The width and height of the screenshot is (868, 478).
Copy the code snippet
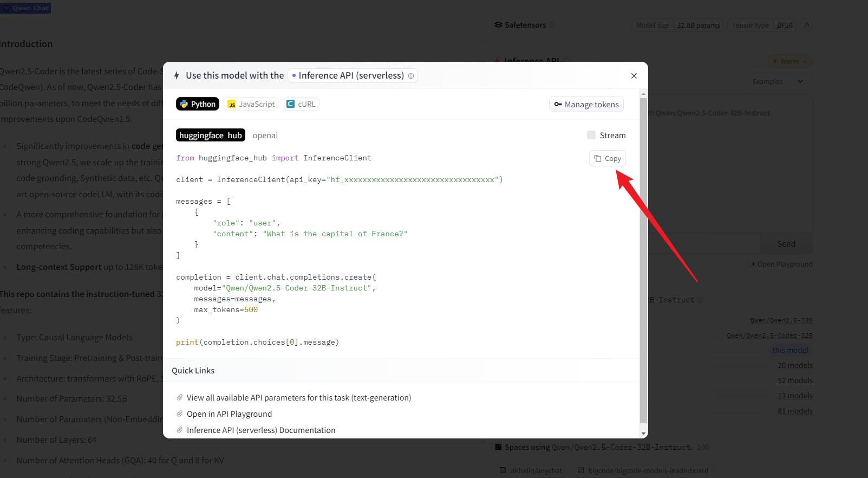(608, 158)
